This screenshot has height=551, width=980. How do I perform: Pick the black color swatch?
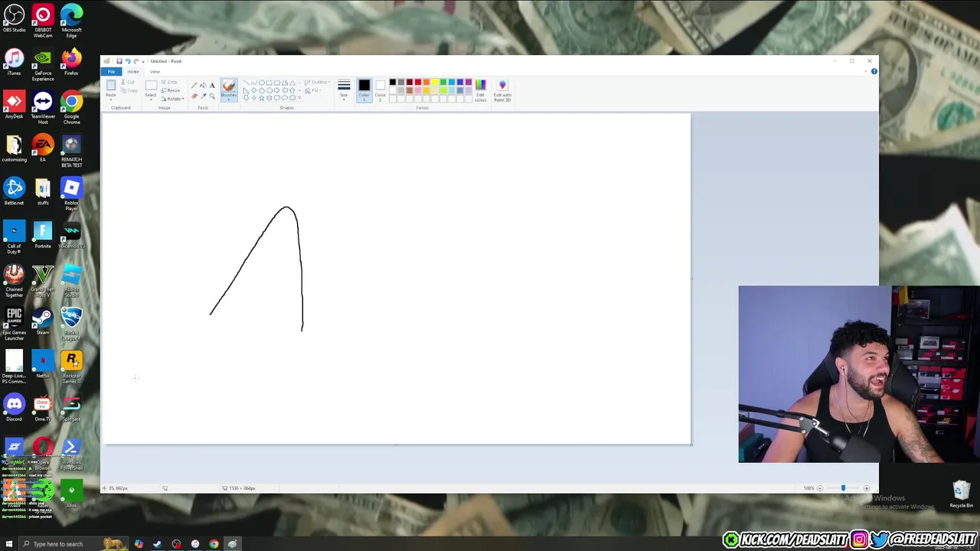[x=393, y=82]
